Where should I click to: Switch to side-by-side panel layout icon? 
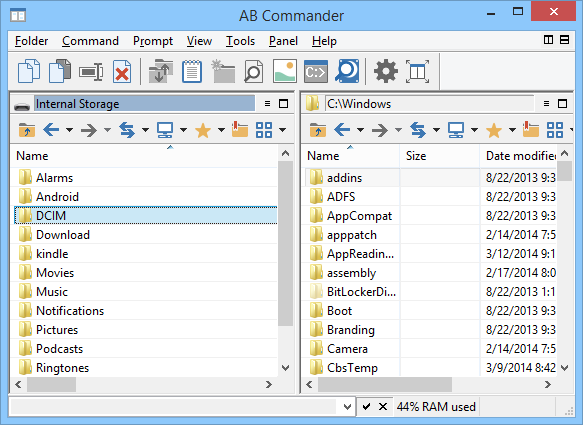point(548,39)
